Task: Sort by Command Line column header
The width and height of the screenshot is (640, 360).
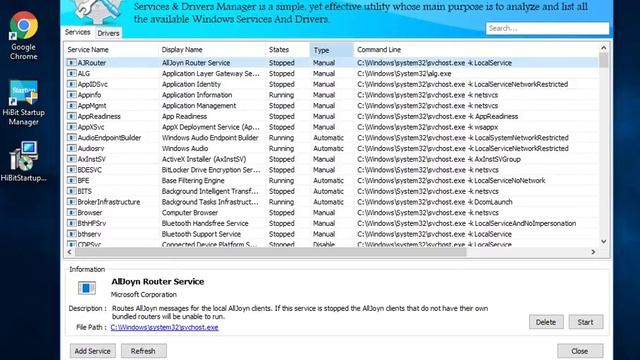Action: coord(476,50)
